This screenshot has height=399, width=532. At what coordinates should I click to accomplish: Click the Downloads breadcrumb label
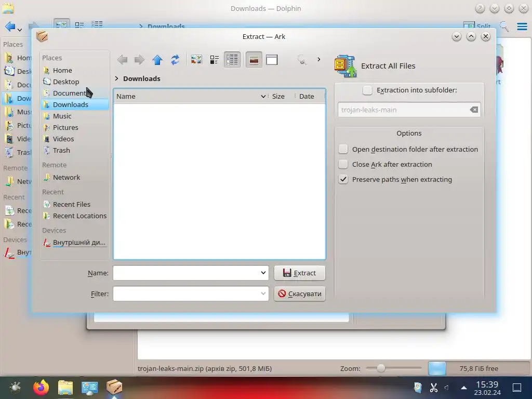click(141, 78)
